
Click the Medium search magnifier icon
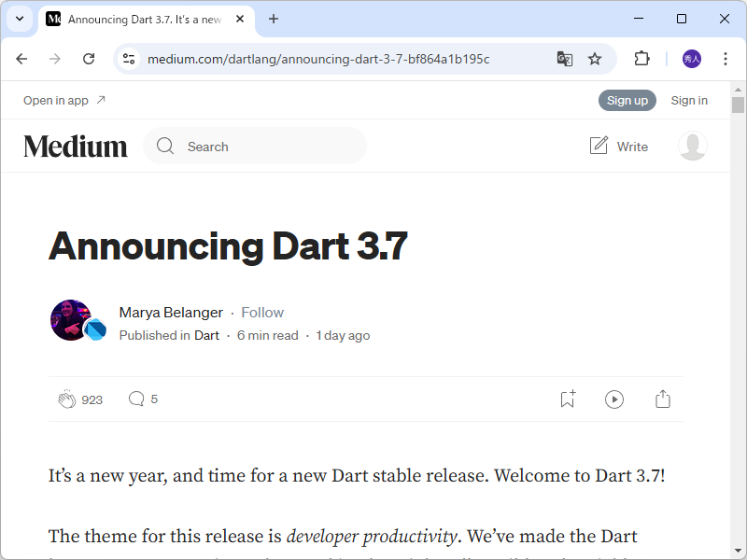coord(165,147)
